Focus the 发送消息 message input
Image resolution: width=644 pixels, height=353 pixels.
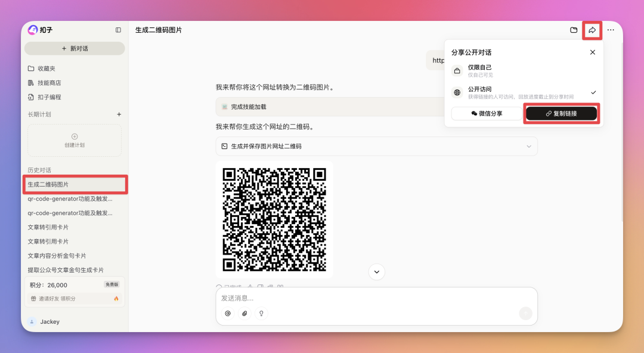(x=377, y=298)
